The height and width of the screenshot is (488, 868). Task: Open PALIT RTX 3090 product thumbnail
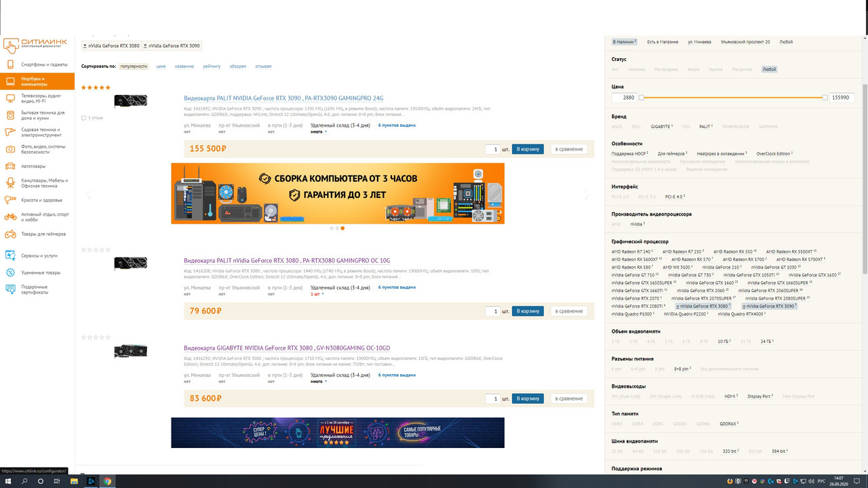130,101
